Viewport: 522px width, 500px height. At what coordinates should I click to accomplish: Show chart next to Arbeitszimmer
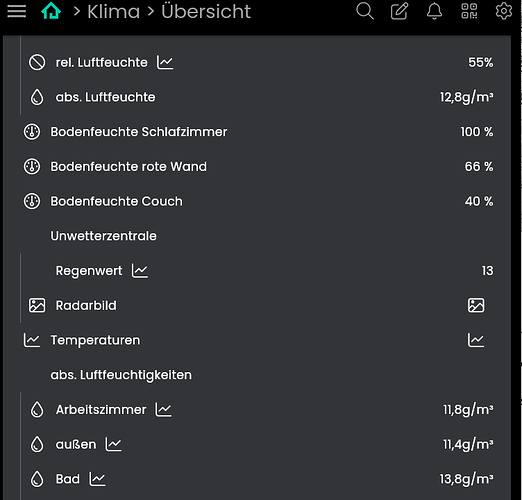(163, 410)
